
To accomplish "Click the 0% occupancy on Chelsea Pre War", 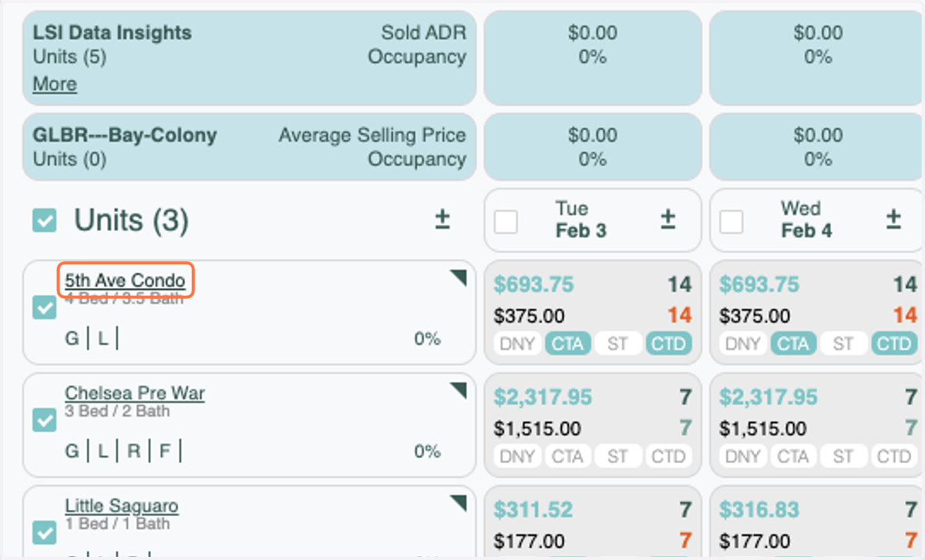I will [427, 451].
